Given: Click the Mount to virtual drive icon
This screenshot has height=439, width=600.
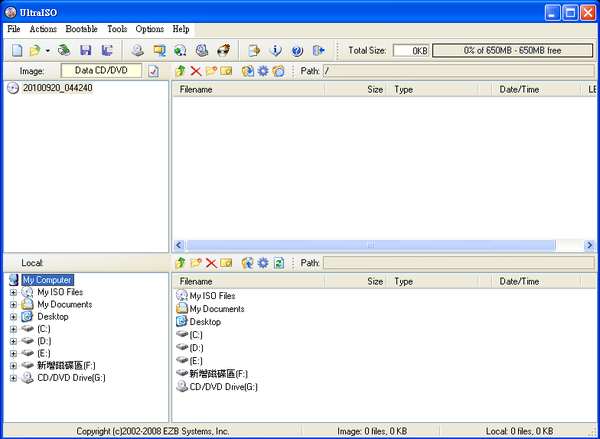Looking at the screenshot, I should pos(180,50).
